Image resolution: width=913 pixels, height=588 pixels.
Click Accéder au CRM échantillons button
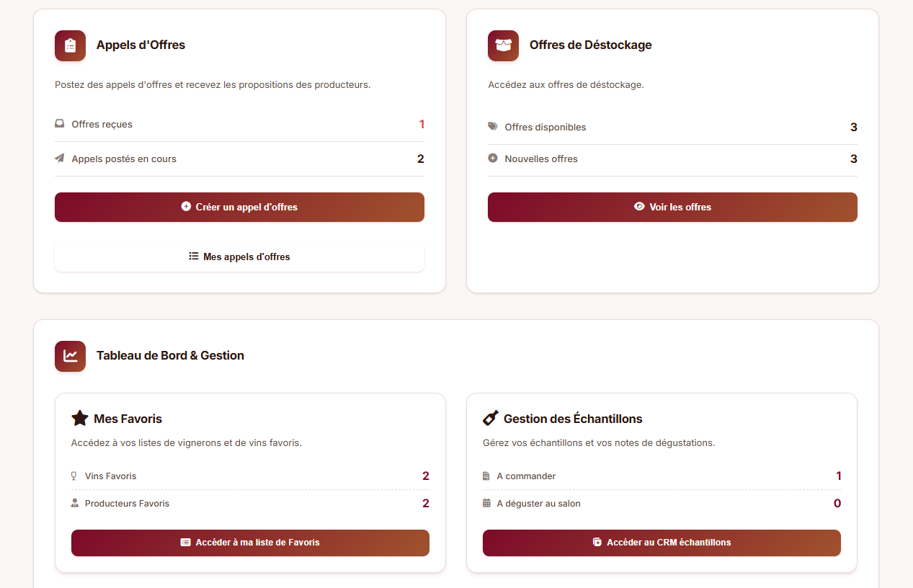click(x=662, y=543)
